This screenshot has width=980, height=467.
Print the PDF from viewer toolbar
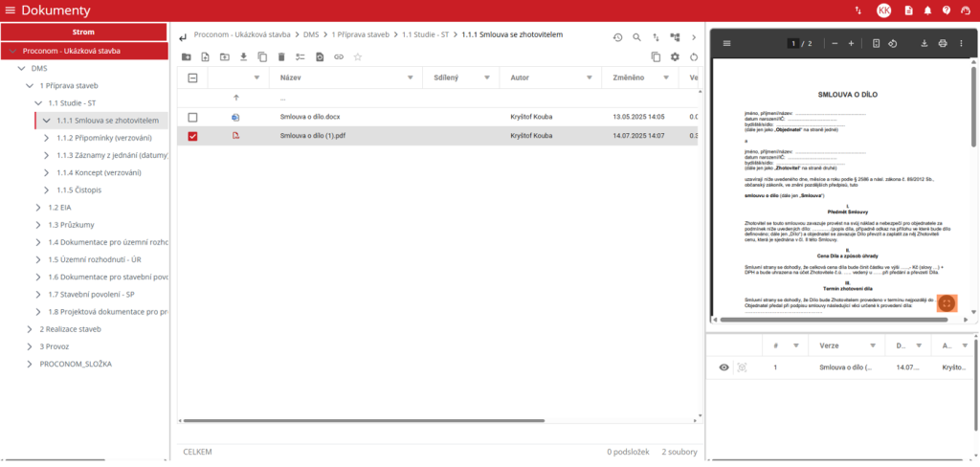(943, 44)
